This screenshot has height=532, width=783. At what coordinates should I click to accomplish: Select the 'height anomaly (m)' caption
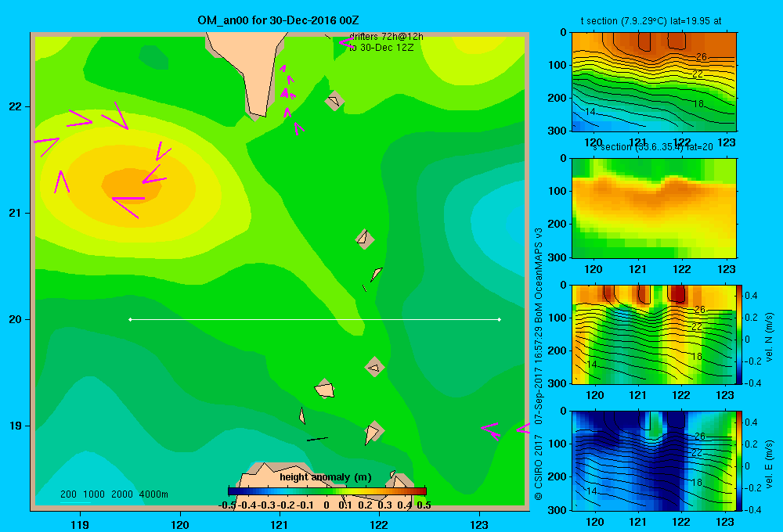326,477
